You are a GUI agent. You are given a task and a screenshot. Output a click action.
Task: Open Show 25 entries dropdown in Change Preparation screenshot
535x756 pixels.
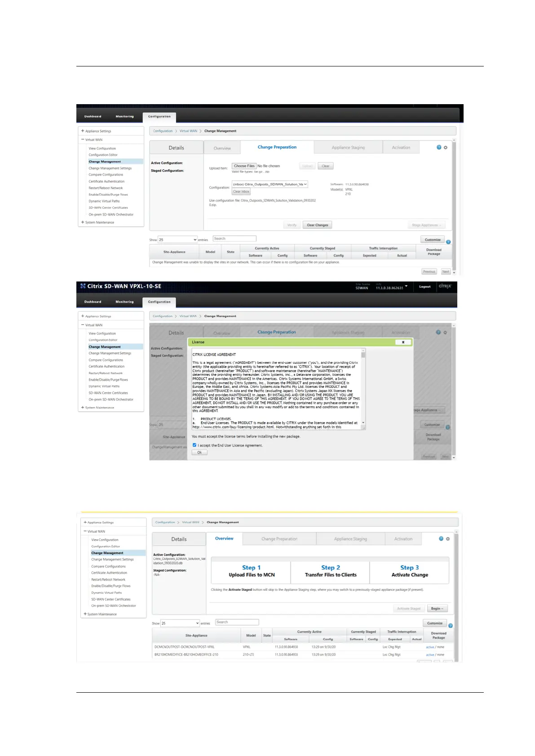pos(177,240)
